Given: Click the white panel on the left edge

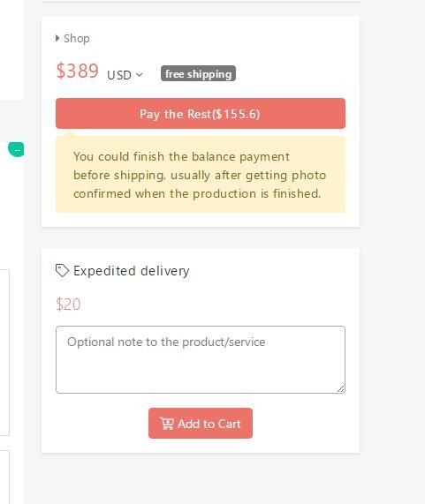Looking at the screenshot, I should pos(11,49).
